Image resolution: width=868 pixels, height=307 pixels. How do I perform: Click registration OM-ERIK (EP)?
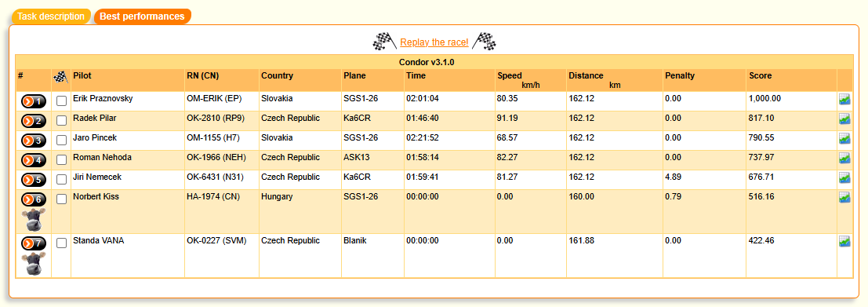(213, 98)
